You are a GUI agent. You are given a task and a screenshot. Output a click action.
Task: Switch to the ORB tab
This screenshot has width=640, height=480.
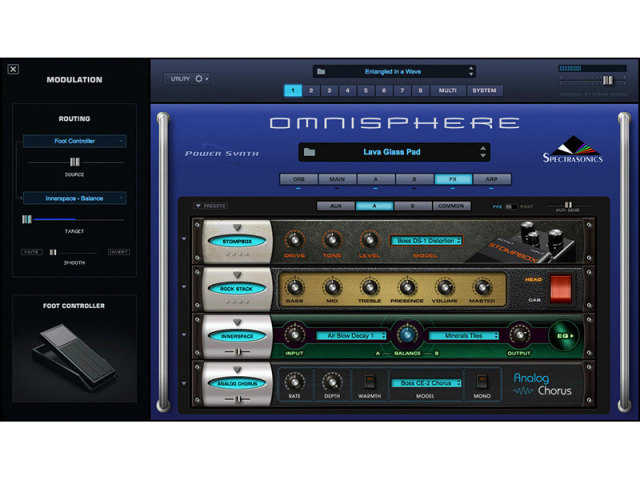(298, 179)
